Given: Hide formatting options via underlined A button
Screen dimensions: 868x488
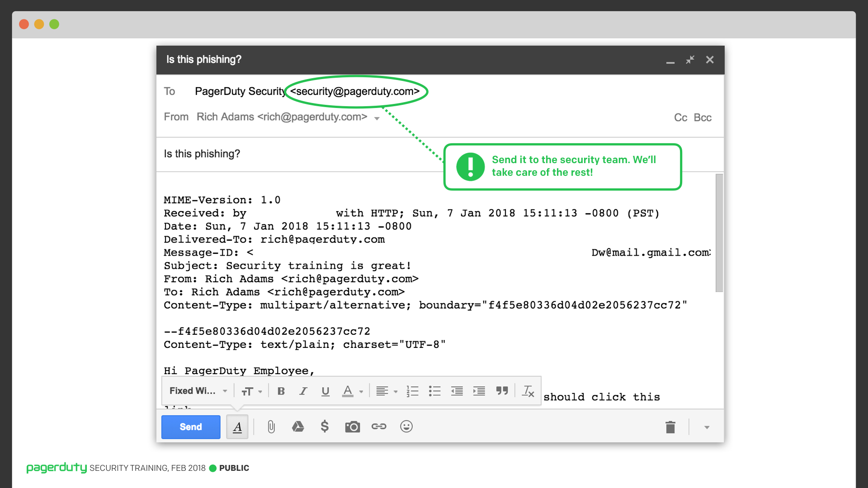Looking at the screenshot, I should click(x=237, y=427).
